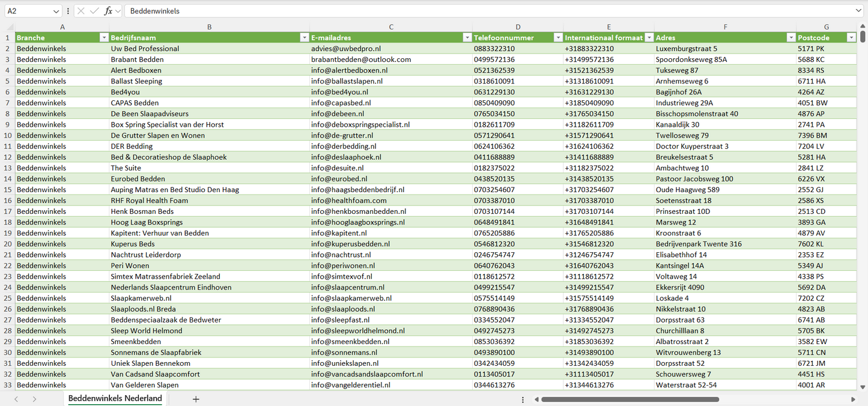Select the cell 'info@vancadsandslaapcomfort.nl'
Image resolution: width=868 pixels, height=406 pixels.
[x=391, y=374]
